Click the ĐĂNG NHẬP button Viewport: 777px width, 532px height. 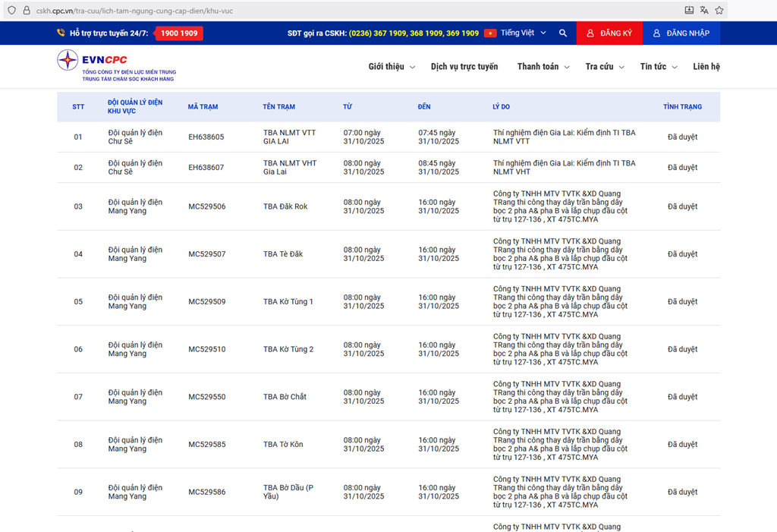point(681,33)
